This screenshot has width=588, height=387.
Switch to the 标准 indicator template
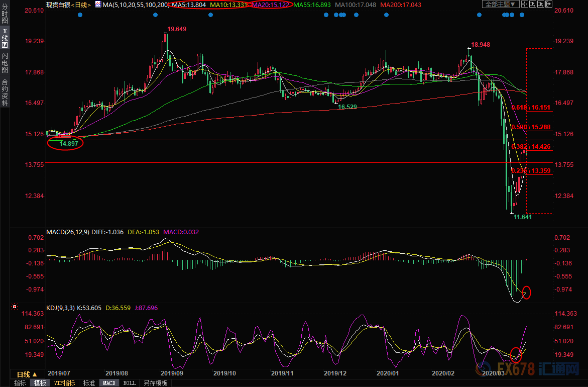point(89,383)
